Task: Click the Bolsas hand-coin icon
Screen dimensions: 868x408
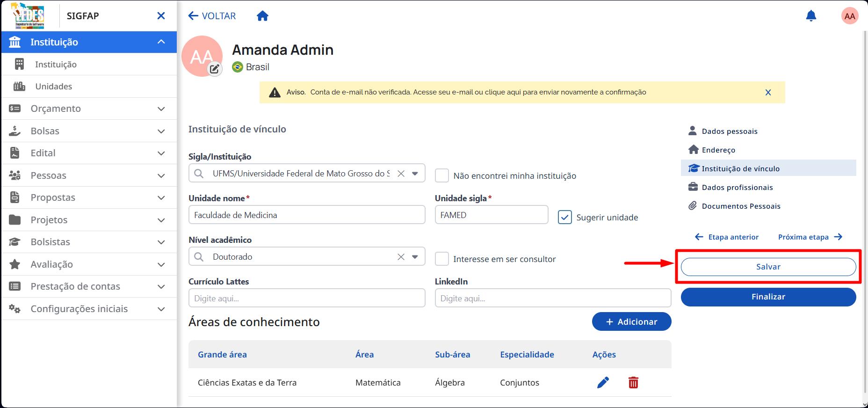Action: [15, 131]
